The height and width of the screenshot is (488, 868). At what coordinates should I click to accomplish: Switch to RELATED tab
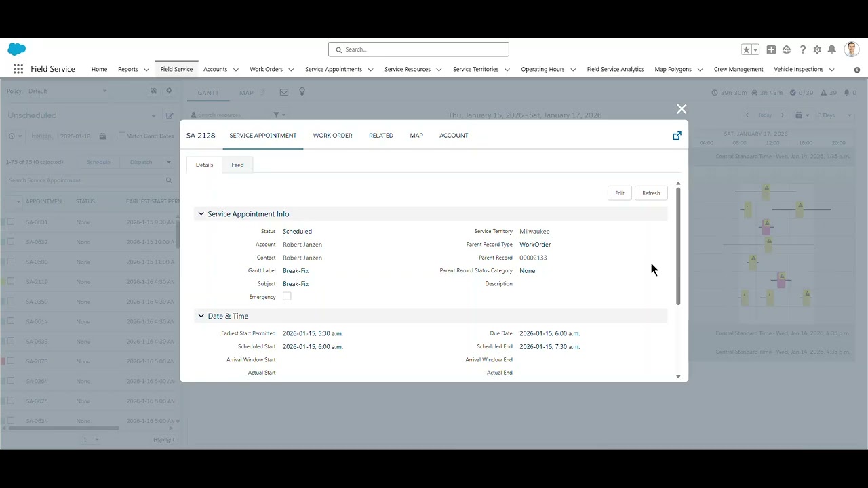click(381, 136)
